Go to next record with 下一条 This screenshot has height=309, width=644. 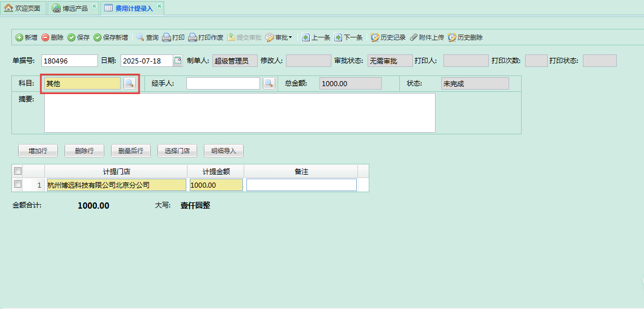[348, 37]
